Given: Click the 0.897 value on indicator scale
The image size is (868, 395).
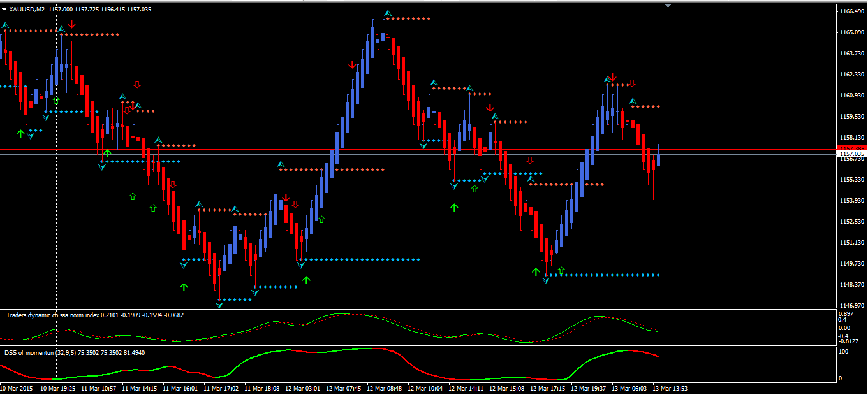Looking at the screenshot, I should click(846, 314).
